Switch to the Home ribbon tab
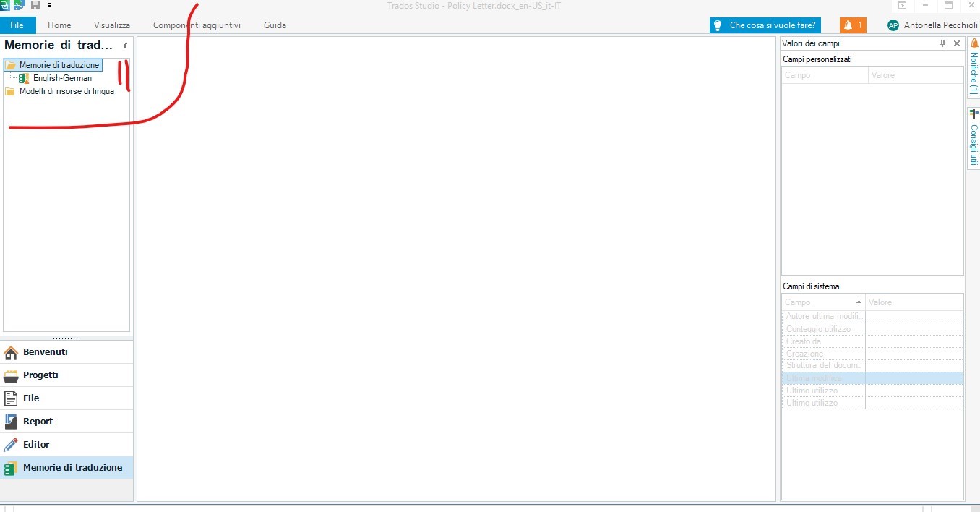Viewport: 980px width, 512px height. [59, 25]
